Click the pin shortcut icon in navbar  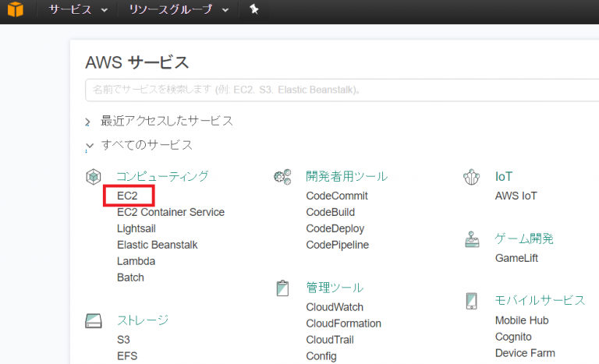coord(254,9)
